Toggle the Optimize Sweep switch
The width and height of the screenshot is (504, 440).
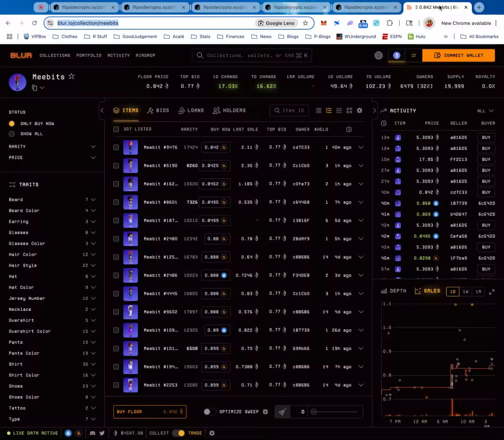click(x=210, y=412)
